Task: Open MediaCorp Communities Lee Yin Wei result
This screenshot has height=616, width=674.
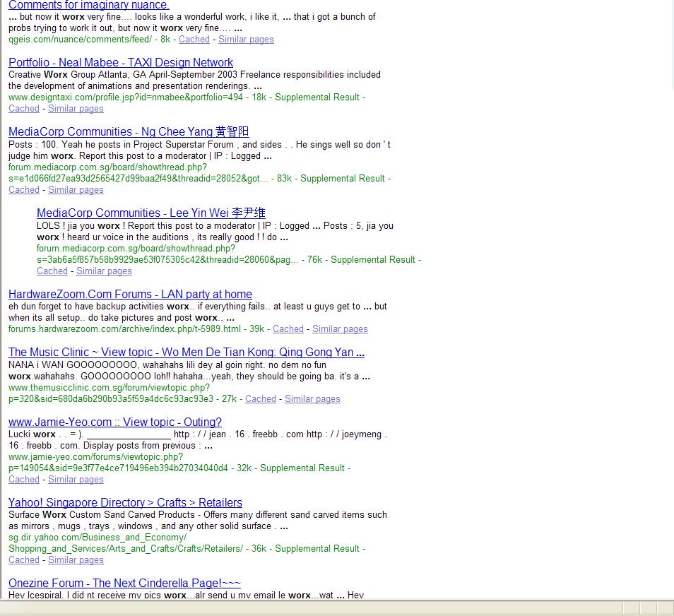Action: pos(151,213)
